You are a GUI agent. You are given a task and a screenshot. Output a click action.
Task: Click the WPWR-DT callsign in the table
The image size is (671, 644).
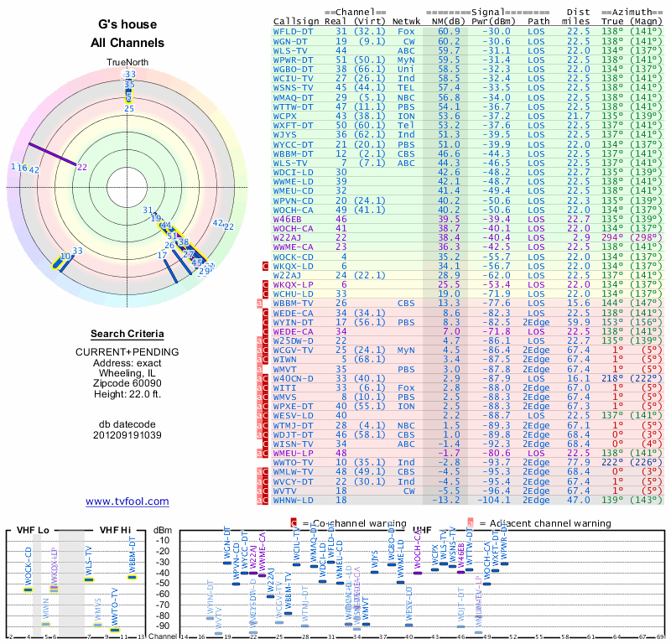tap(293, 60)
